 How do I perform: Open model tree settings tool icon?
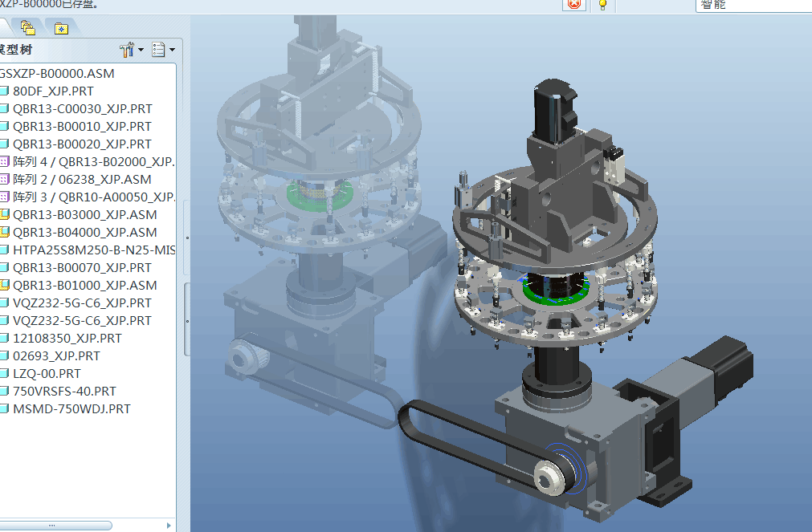tap(127, 50)
